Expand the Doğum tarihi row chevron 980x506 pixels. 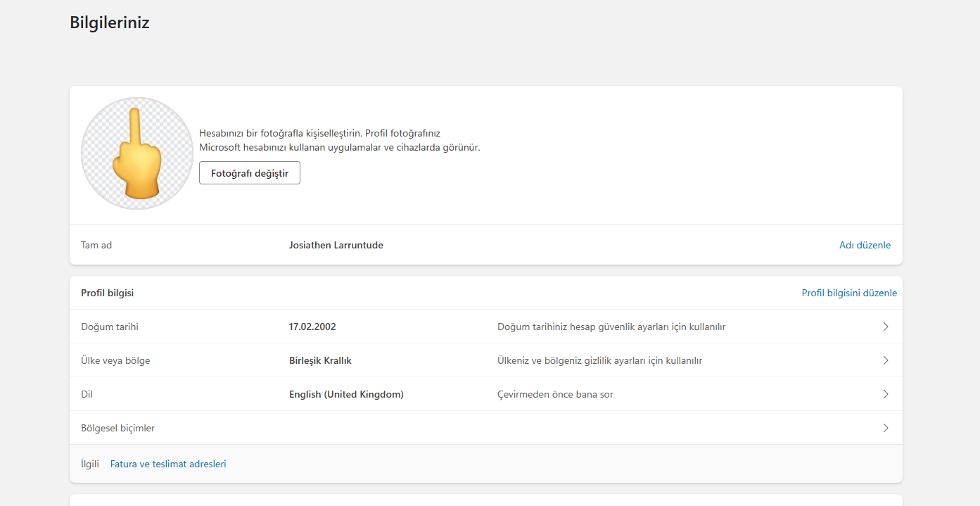pyautogui.click(x=886, y=327)
